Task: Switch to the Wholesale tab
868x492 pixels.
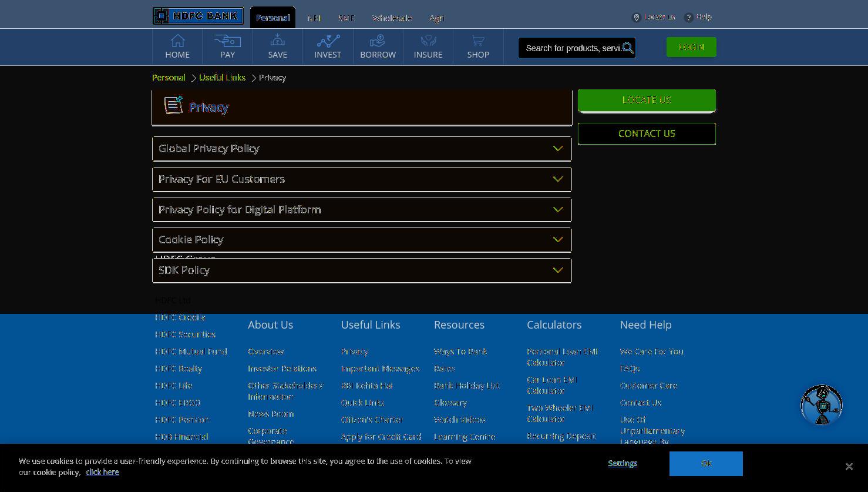Action: [x=392, y=18]
